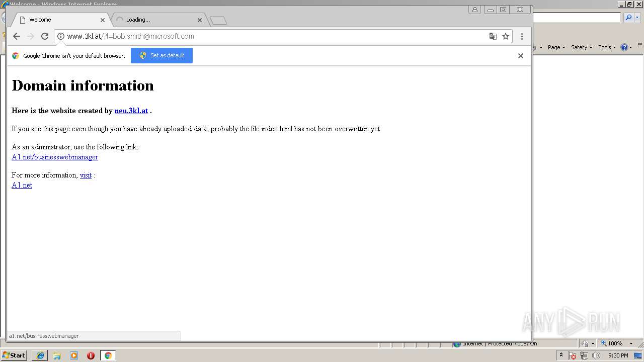Open IE privacy/security status dropdown

tap(588, 343)
